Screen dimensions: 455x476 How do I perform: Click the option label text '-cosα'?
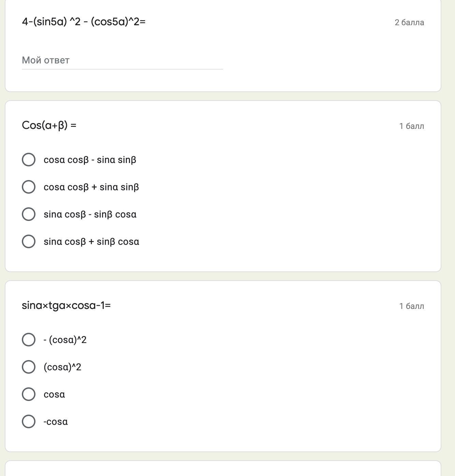[x=56, y=422]
